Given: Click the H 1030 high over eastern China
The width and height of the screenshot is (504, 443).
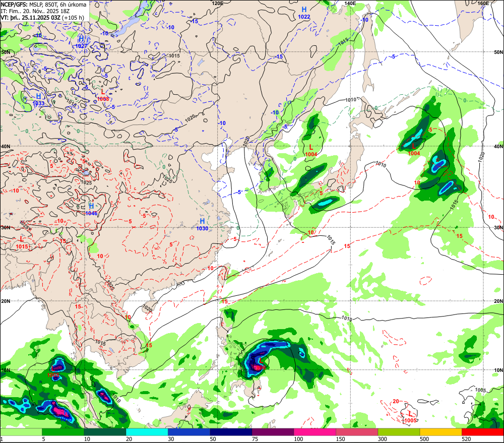Looking at the screenshot, I should 202,224.
